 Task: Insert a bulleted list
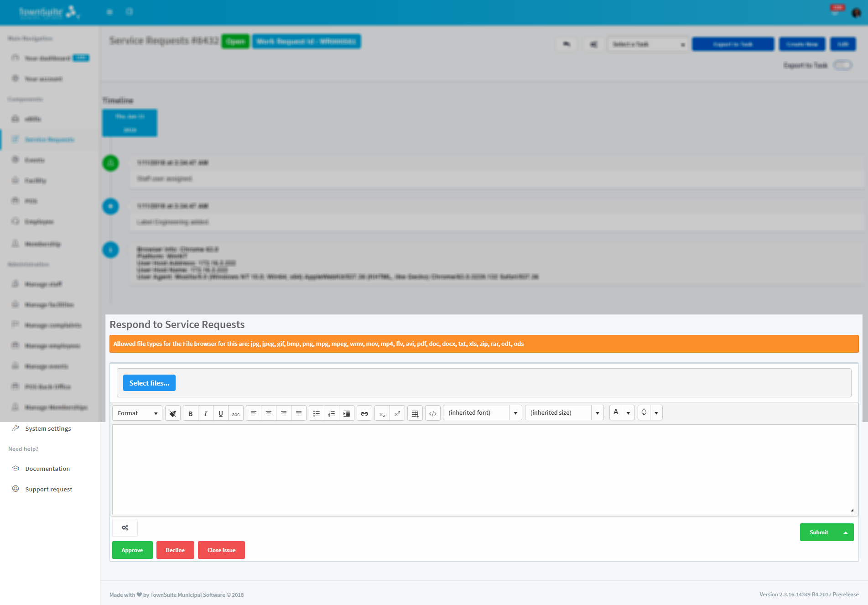[x=316, y=412]
